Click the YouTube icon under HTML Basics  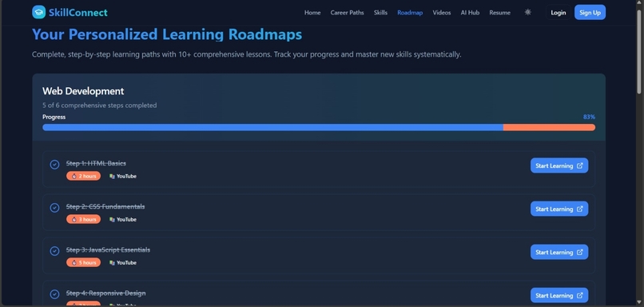coord(112,176)
